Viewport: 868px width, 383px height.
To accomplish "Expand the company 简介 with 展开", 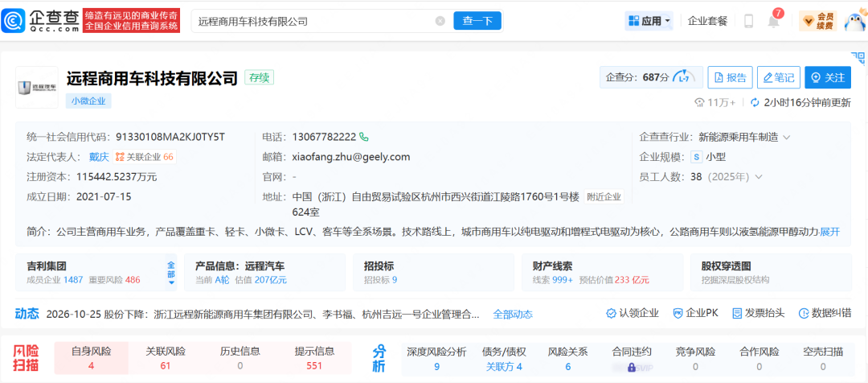I will (x=829, y=232).
